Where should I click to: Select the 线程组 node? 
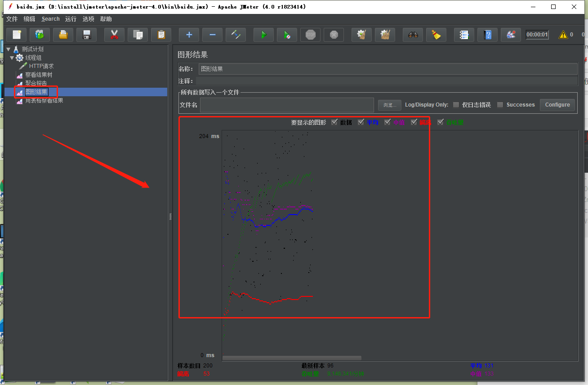(x=33, y=58)
